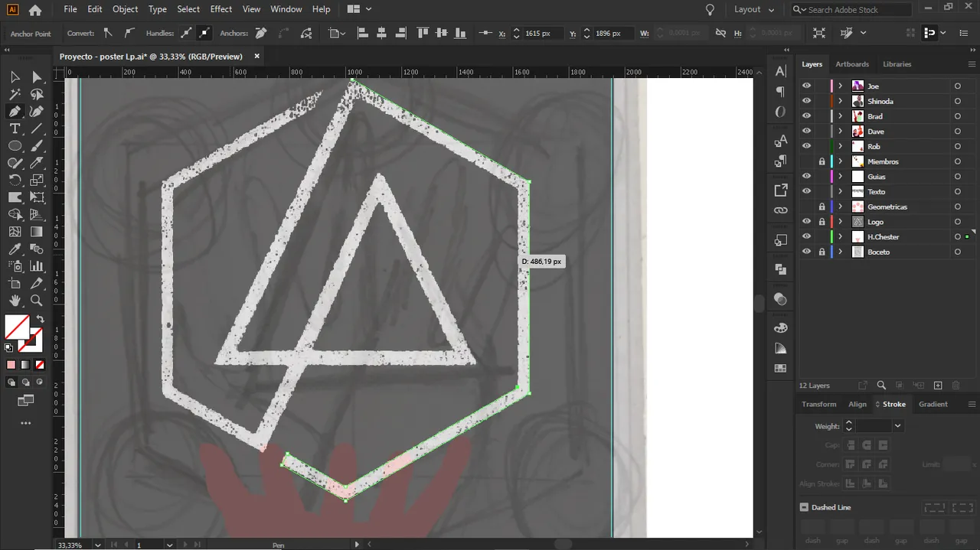Close the Proyecto poster document tab

(x=257, y=56)
